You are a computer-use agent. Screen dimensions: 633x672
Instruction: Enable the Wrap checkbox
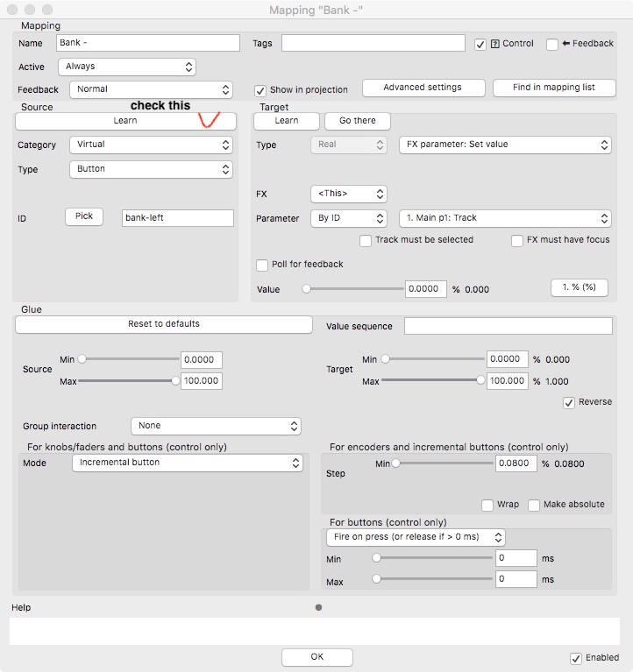(x=487, y=505)
